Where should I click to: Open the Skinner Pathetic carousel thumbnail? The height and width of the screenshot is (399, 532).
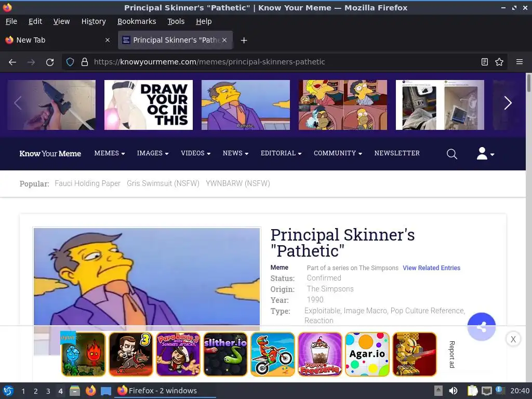(246, 105)
